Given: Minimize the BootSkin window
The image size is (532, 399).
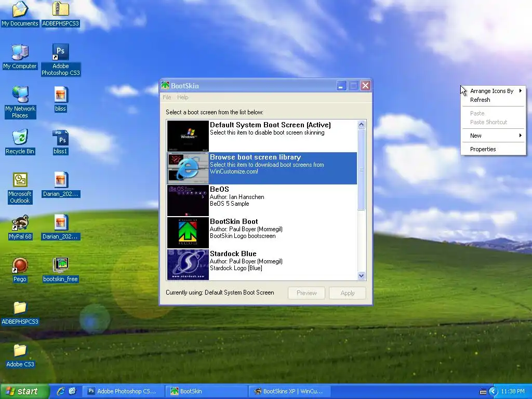Looking at the screenshot, I should coord(341,86).
